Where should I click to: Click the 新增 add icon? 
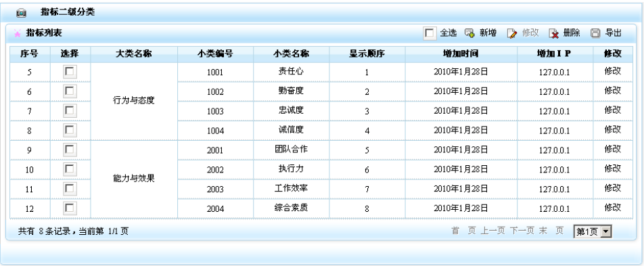pyautogui.click(x=470, y=33)
